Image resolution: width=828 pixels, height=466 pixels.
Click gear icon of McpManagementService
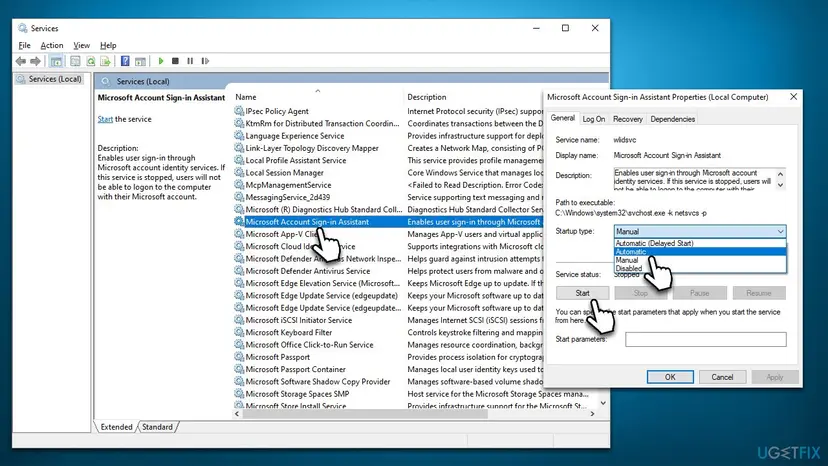coord(239,185)
